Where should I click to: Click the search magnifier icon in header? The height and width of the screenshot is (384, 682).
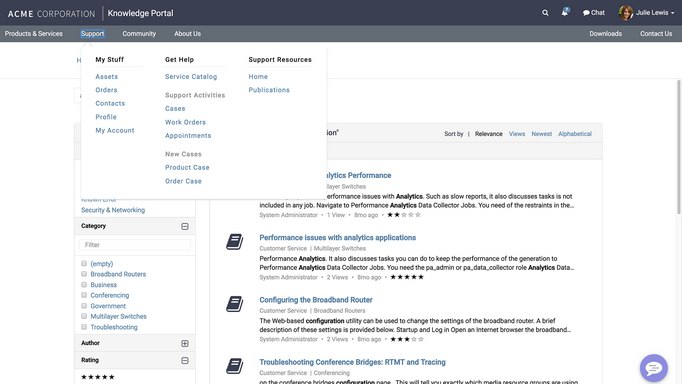[x=545, y=13]
